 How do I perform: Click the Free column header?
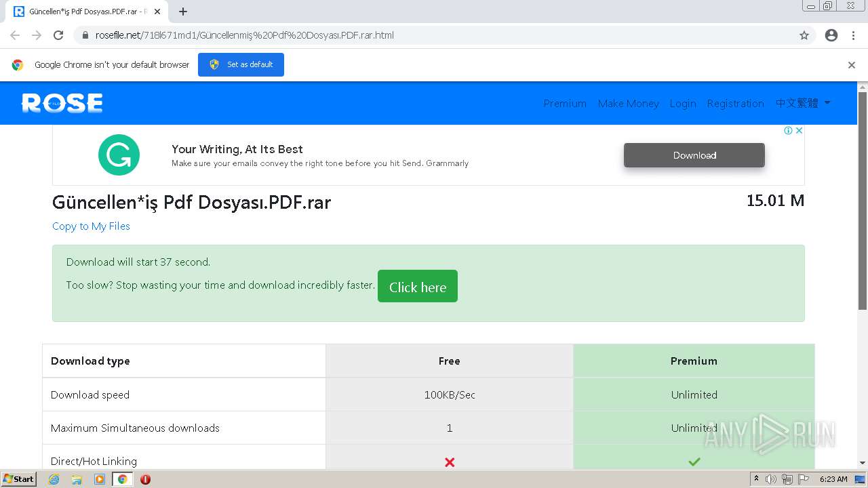pos(449,361)
